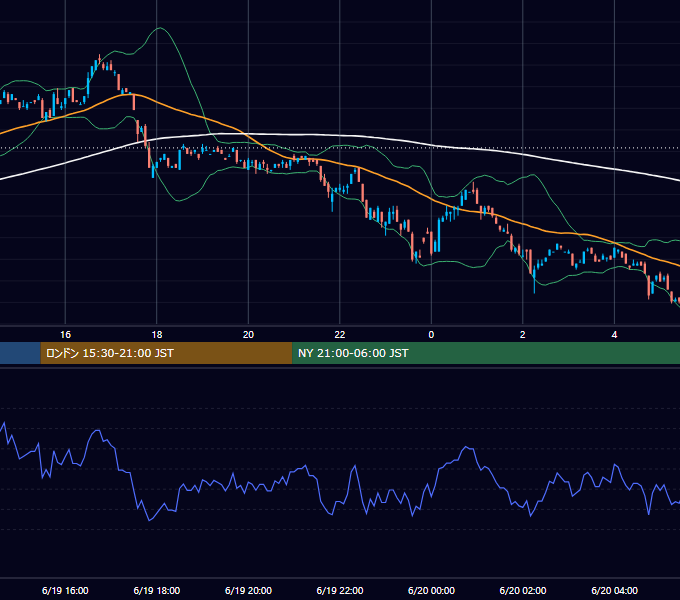Screen dimensions: 680x600
Task: Click the '6/19 16:00' date label
Action: pos(65,590)
